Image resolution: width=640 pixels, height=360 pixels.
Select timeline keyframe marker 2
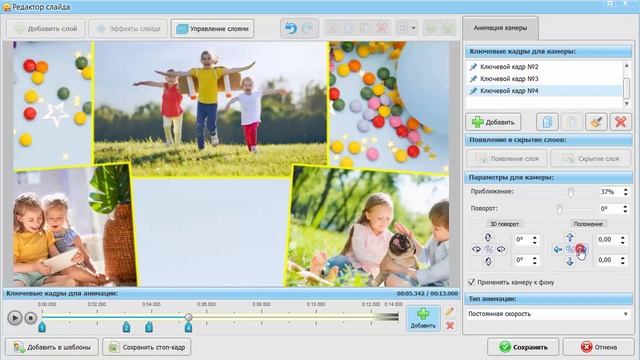point(127,327)
